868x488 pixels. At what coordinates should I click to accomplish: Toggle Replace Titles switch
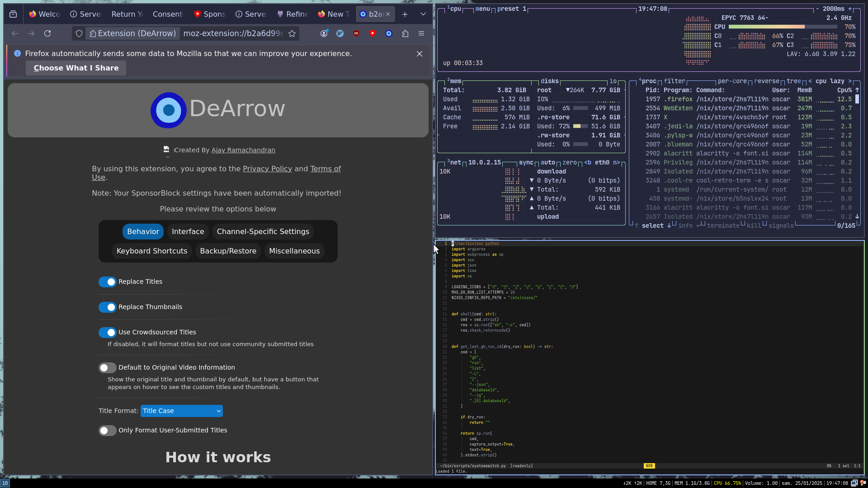[108, 282]
